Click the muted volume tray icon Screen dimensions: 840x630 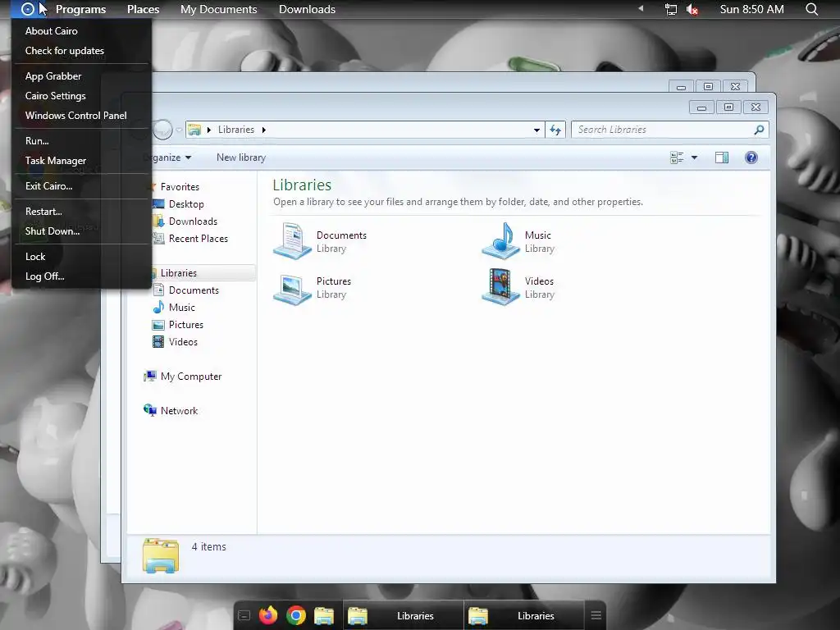(x=692, y=9)
